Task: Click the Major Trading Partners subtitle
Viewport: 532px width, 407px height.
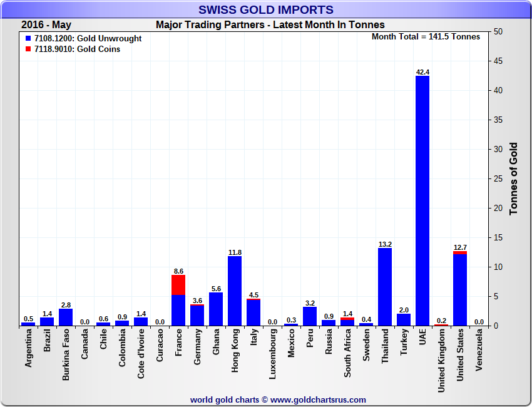Action: pyautogui.click(x=270, y=25)
